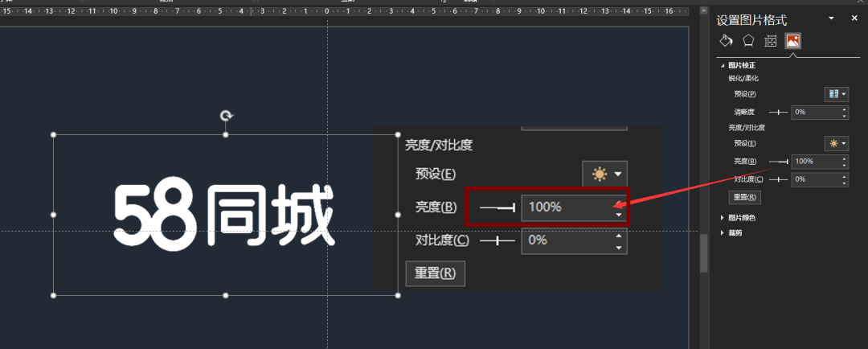The width and height of the screenshot is (868, 349).
Task: Increase 亮度 with up spinner in pane
Action: pos(844,158)
